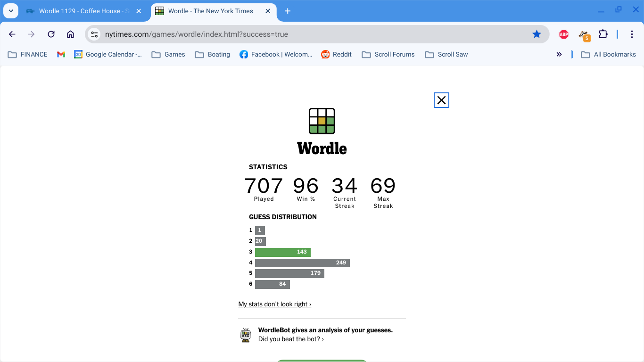Close the Wordle statistics dialog
The height and width of the screenshot is (362, 644).
click(x=441, y=100)
